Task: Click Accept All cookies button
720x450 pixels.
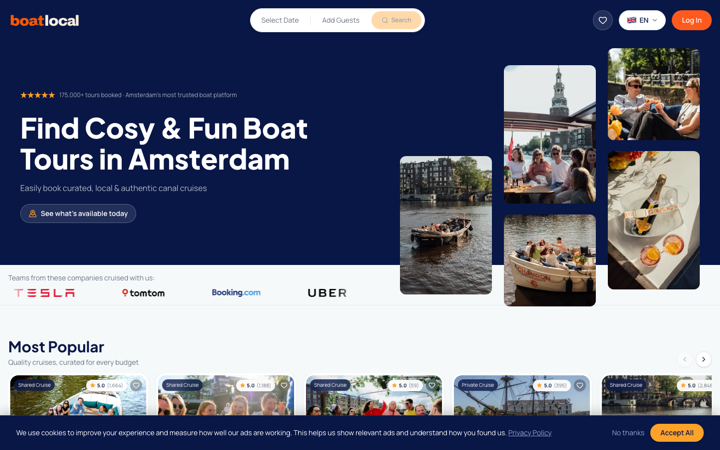Action: point(677,433)
